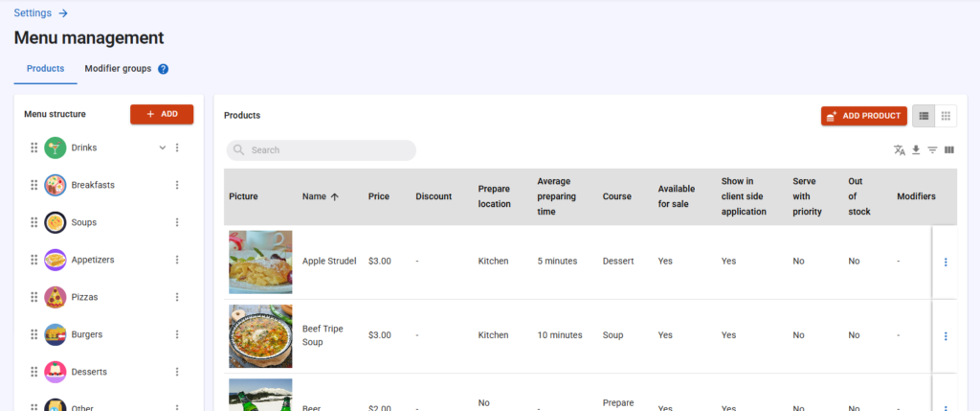Open the Soups category options menu
The image size is (980, 411).
177,222
